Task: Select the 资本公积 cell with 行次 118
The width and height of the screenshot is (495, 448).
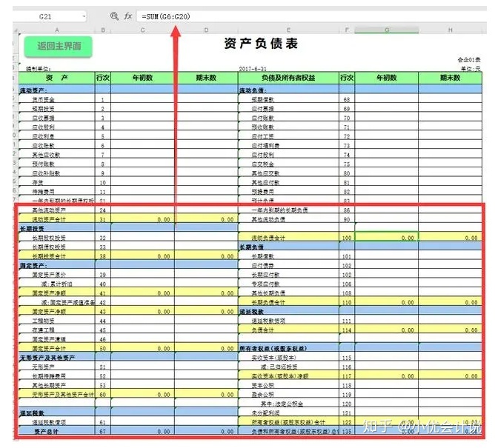Action: tap(288, 385)
